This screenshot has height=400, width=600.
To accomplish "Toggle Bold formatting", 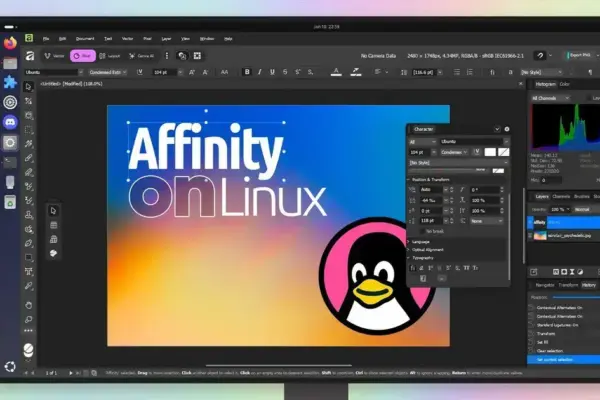I will coord(247,72).
